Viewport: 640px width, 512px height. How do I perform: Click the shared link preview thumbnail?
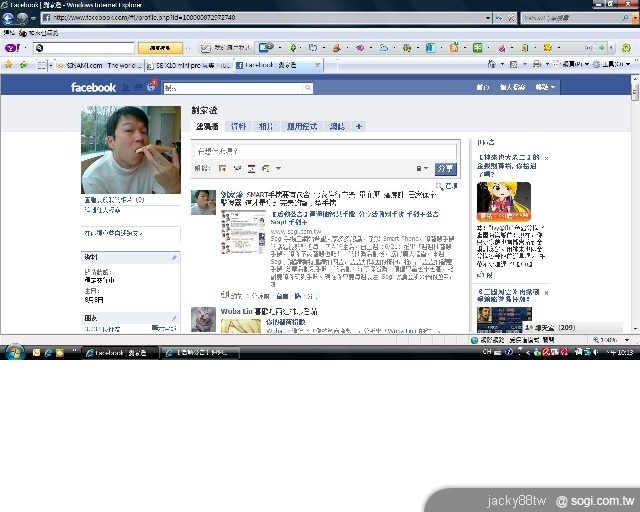tap(243, 232)
